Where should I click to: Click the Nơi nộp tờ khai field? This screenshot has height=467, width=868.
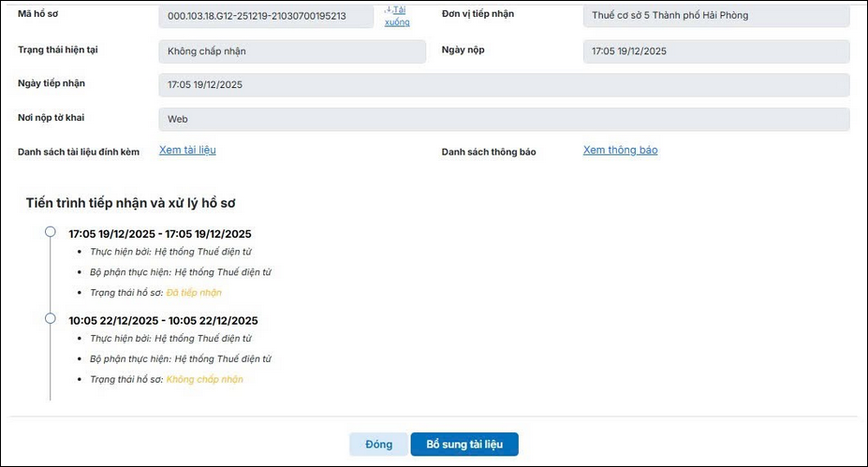(x=504, y=120)
